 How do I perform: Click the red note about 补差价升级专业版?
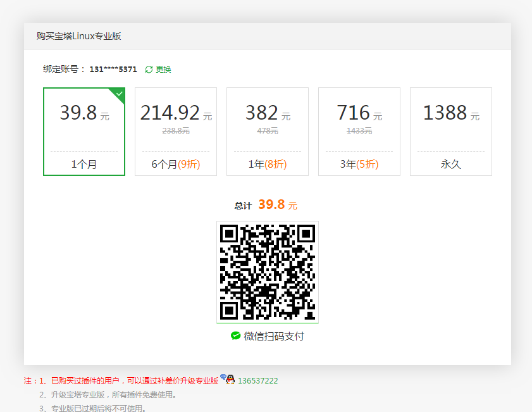[121, 381]
